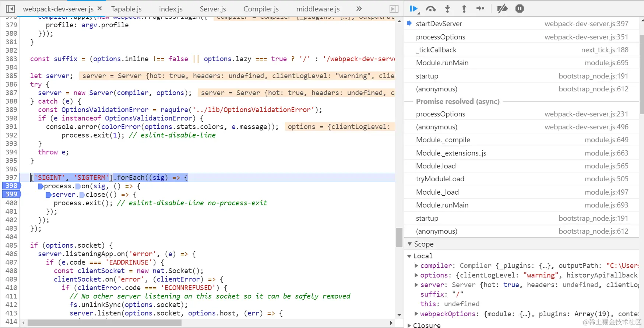Open webpack-dev-server.js:351 source link
This screenshot has height=328, width=644.
coord(586,37)
